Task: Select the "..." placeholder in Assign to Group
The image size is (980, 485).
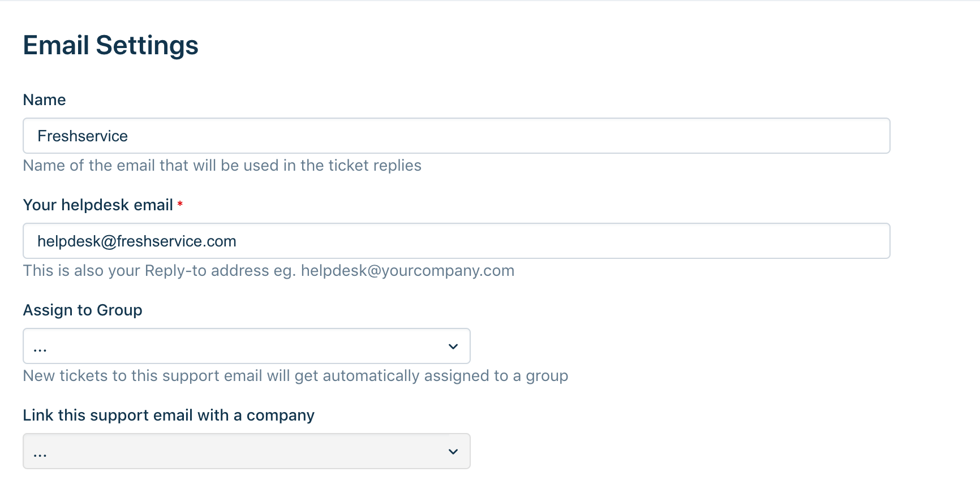Action: coord(40,348)
